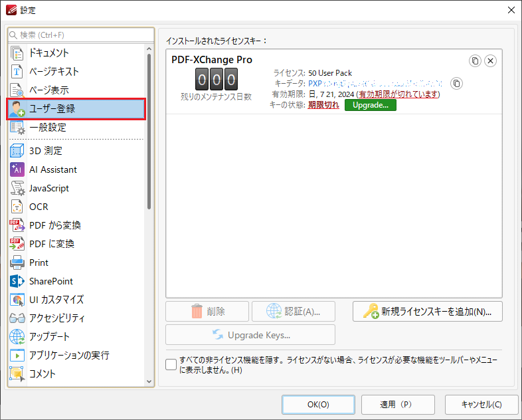522x420 pixels.
Task: Click the アクセシビリティ glasses icon
Action: [x=17, y=318]
